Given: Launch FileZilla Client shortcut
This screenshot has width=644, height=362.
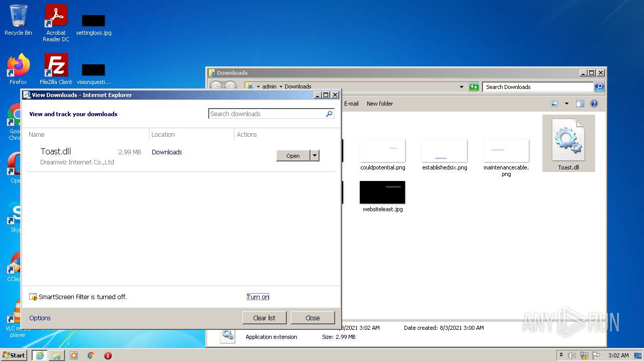Looking at the screenshot, I should click(x=56, y=69).
